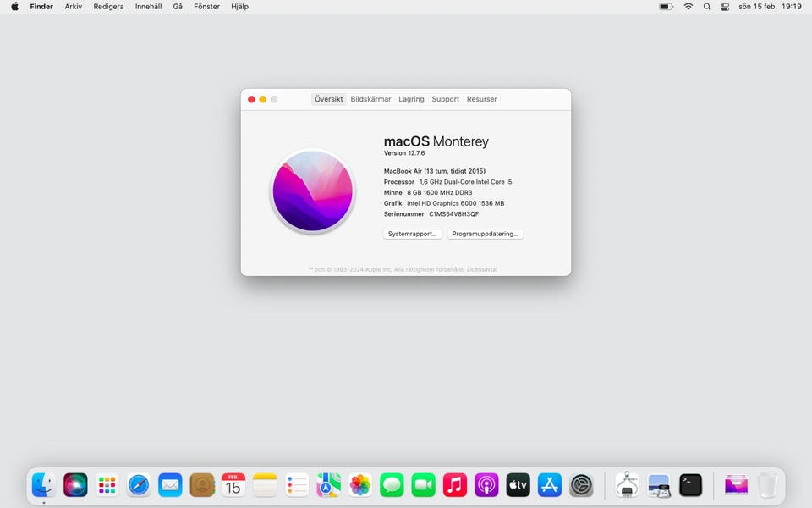The height and width of the screenshot is (508, 812).
Task: Open the Arkiv menu
Action: 74,7
